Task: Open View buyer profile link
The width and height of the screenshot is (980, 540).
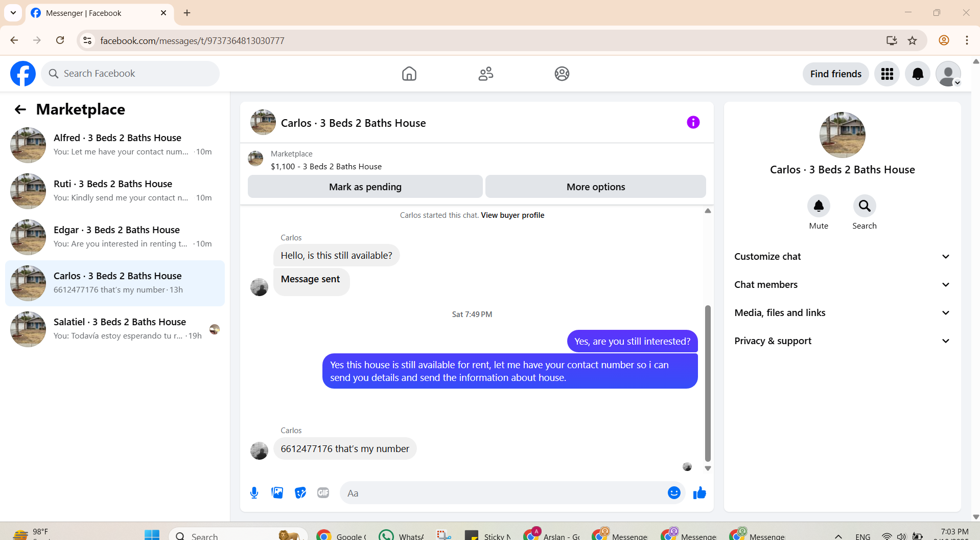Action: pos(512,215)
